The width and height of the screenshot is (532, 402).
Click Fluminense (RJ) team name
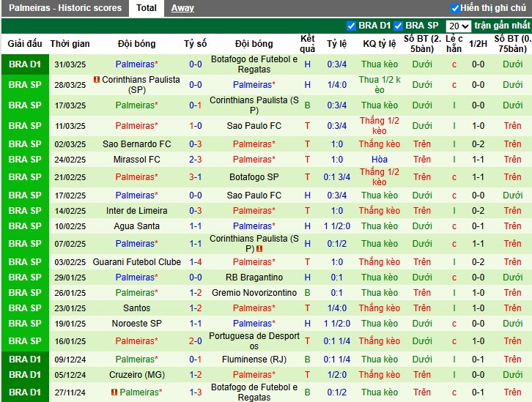254,360
